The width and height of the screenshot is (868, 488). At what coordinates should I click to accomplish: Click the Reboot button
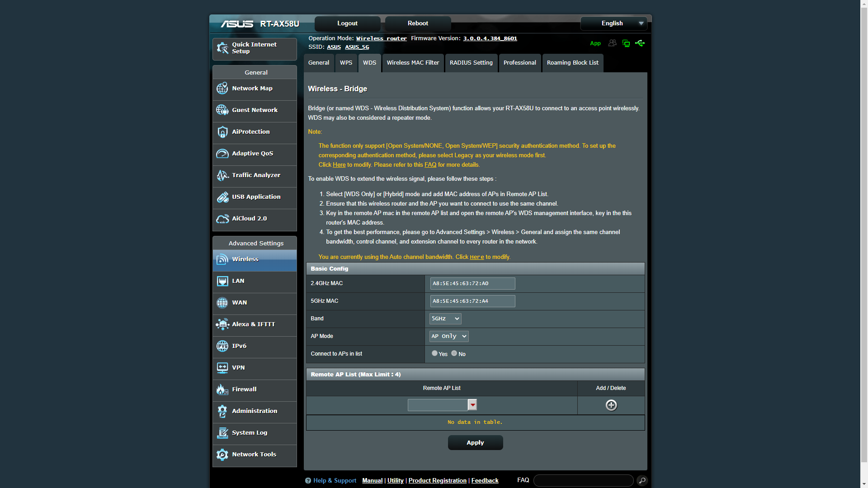[418, 23]
